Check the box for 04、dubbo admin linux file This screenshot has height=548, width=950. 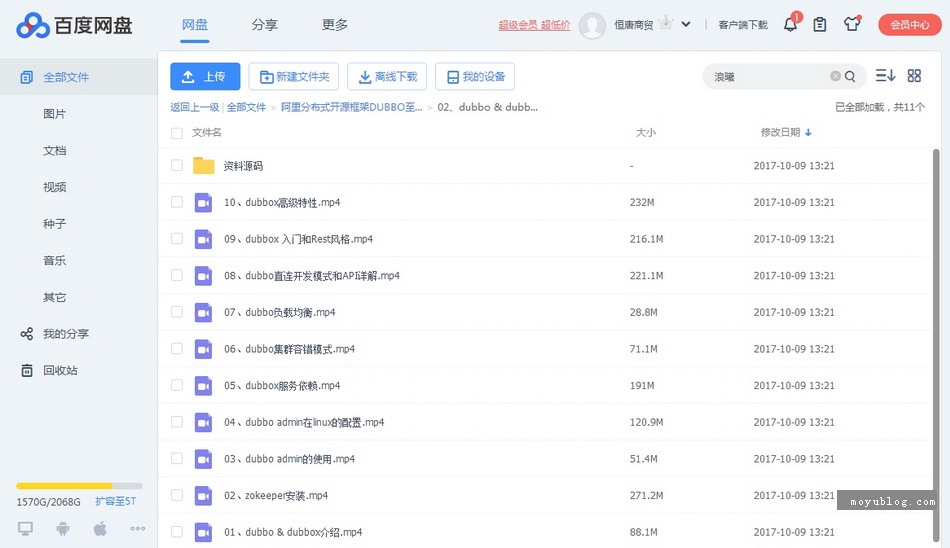point(177,422)
